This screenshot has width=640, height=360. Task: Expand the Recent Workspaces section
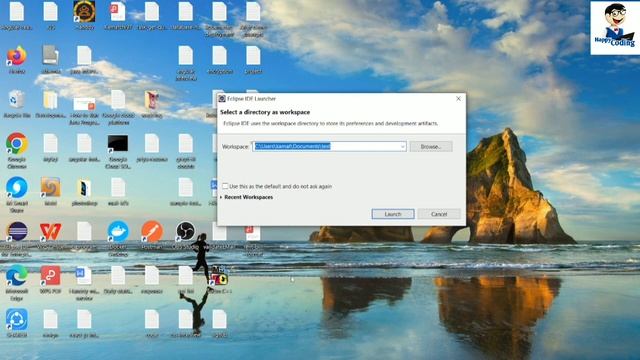click(247, 197)
